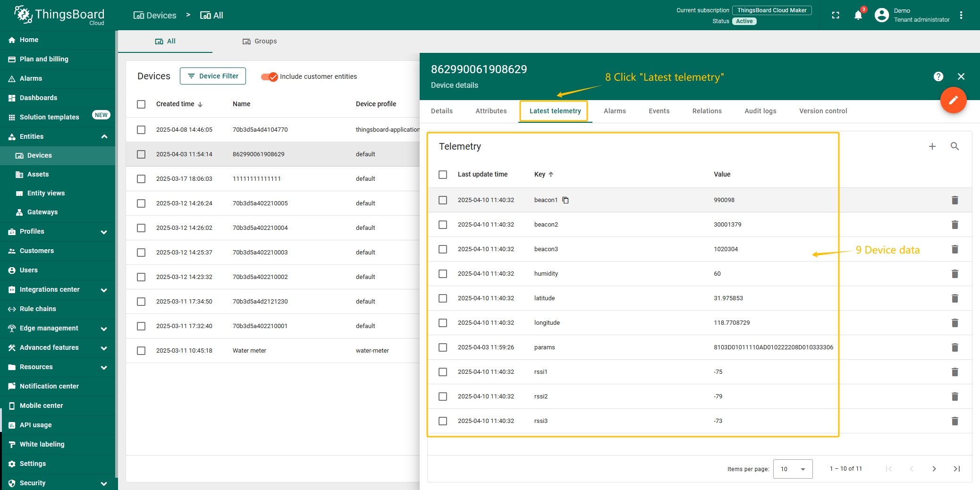
Task: Open the Audit logs tab
Action: click(760, 111)
